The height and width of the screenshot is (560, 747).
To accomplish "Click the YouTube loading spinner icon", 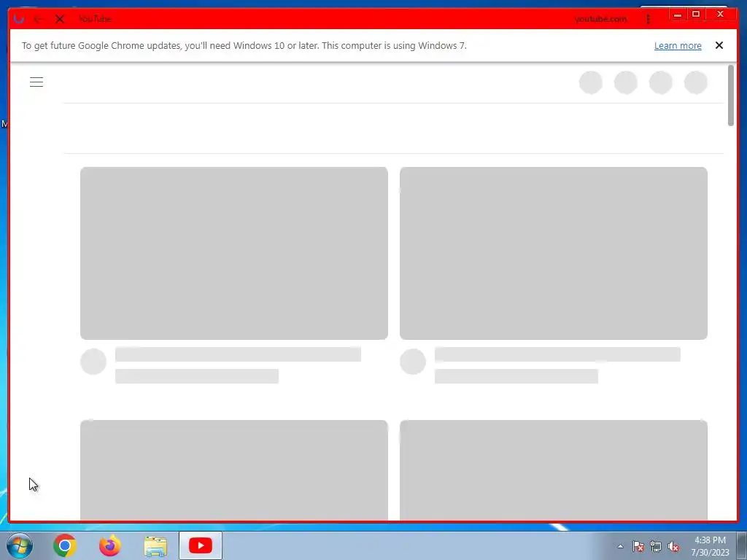I will tap(18, 19).
